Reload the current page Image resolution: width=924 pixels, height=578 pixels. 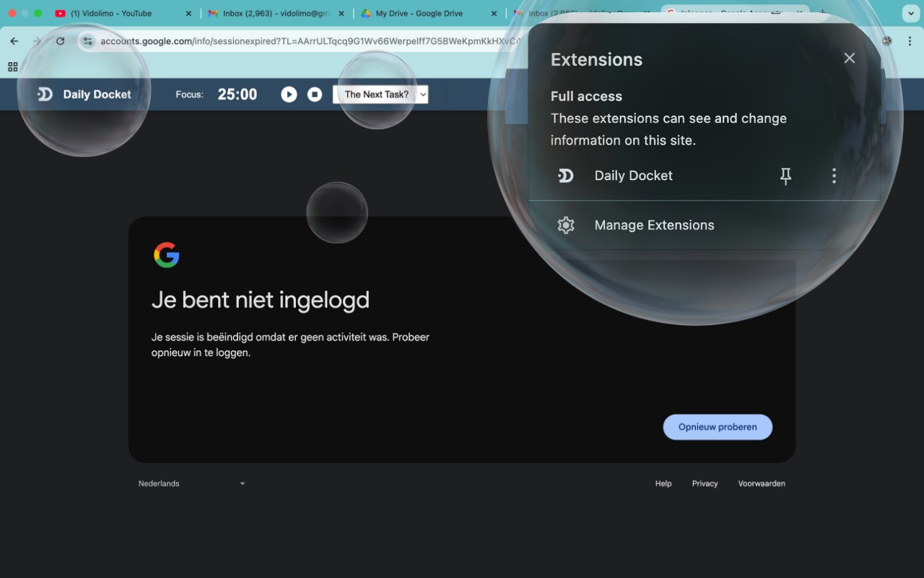pyautogui.click(x=60, y=41)
